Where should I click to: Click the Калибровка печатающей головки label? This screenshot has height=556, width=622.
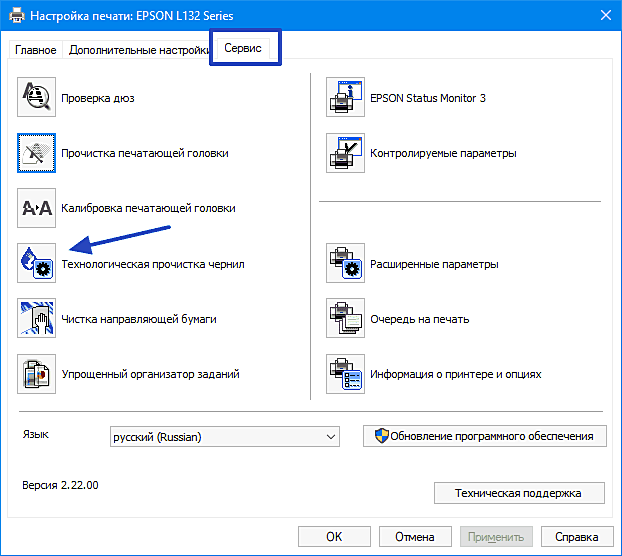pos(148,208)
